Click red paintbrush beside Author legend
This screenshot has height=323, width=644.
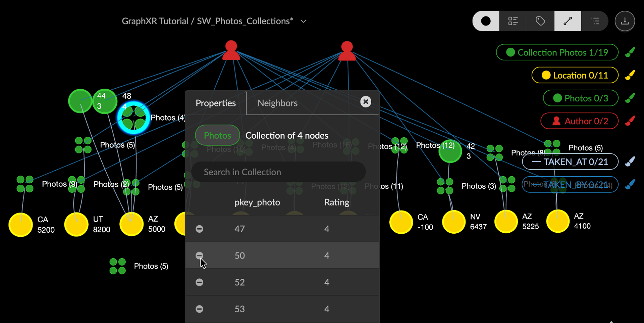tap(630, 121)
